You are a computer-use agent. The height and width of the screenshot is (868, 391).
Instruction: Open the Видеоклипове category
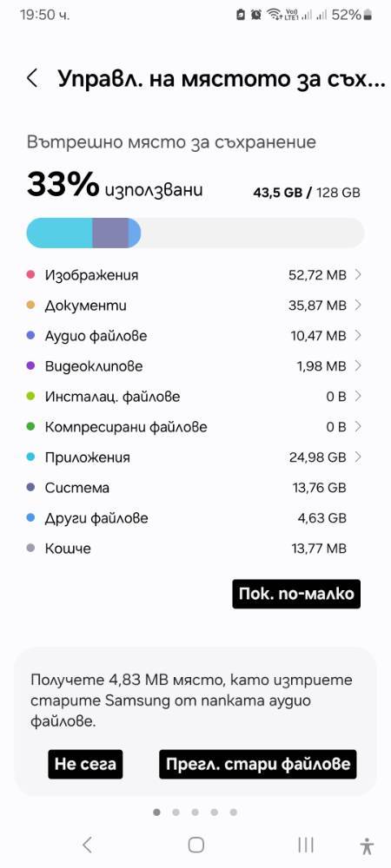tap(195, 366)
